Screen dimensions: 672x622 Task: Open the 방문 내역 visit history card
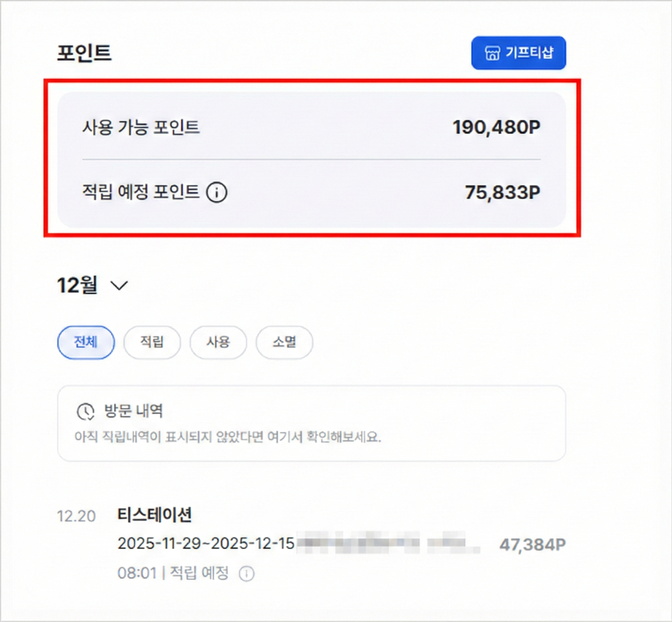coord(311,423)
